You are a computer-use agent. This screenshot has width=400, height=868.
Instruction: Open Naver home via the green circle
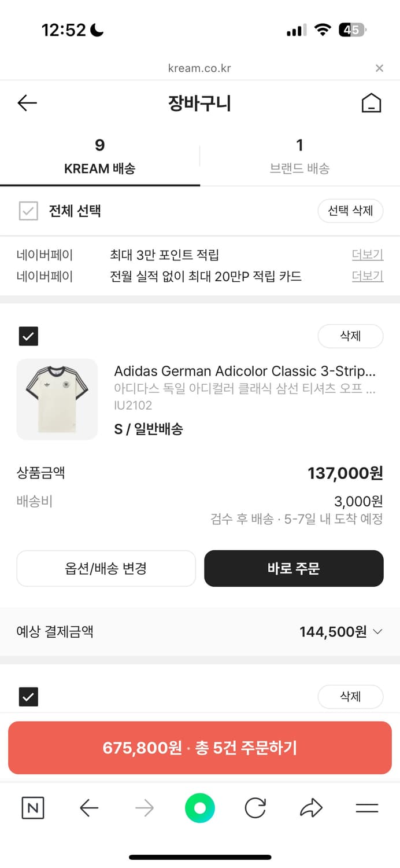pos(199,808)
